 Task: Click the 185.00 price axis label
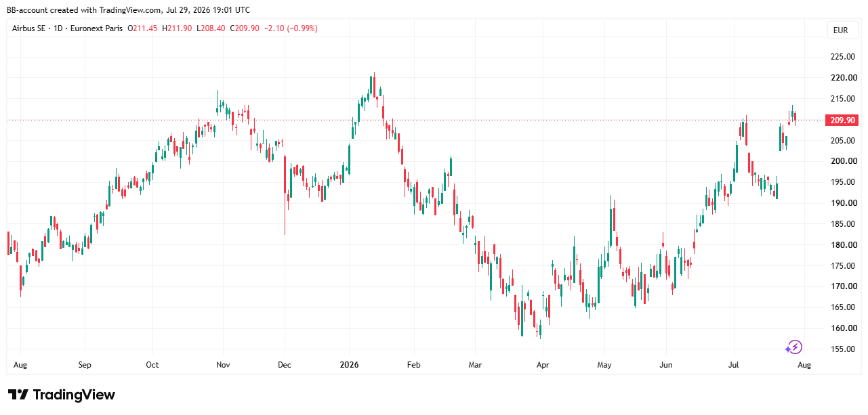[x=844, y=224]
